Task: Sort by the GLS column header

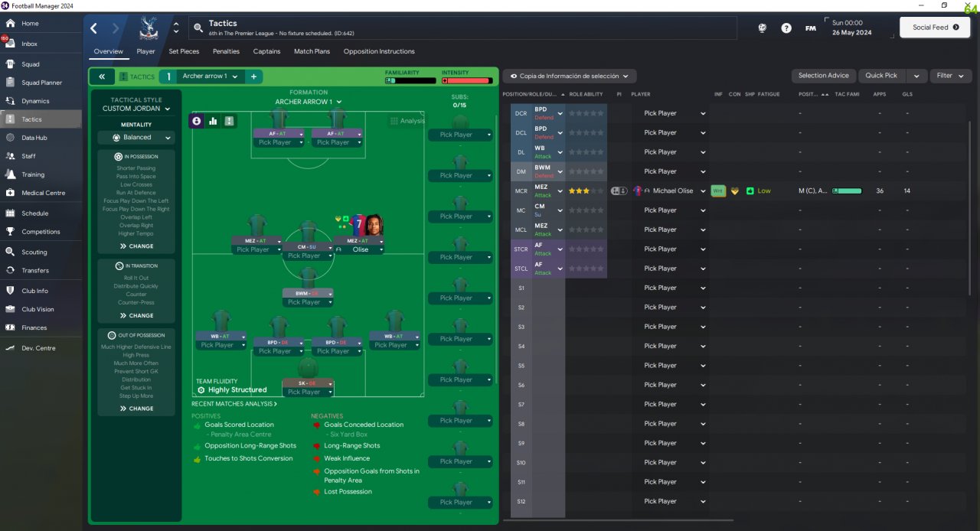Action: (x=907, y=94)
